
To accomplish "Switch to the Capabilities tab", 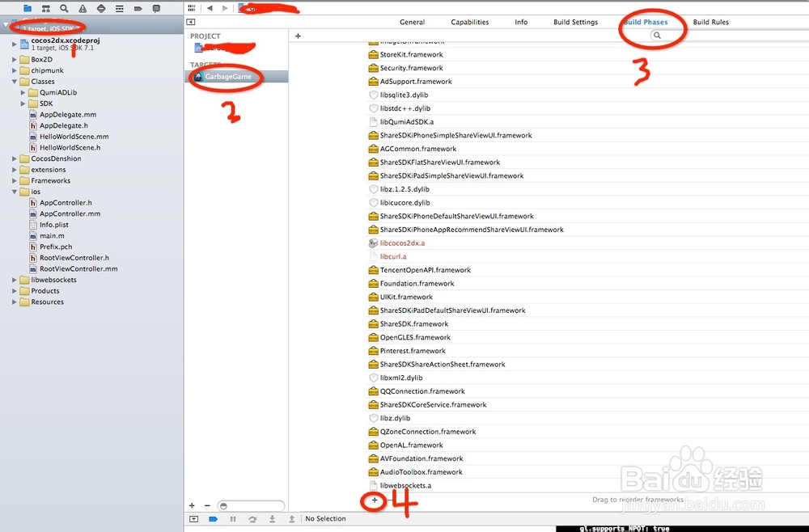I will click(x=469, y=22).
